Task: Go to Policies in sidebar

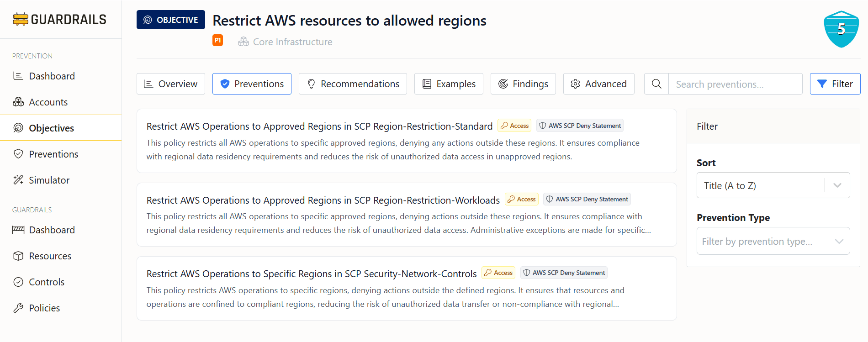Action: pos(44,308)
